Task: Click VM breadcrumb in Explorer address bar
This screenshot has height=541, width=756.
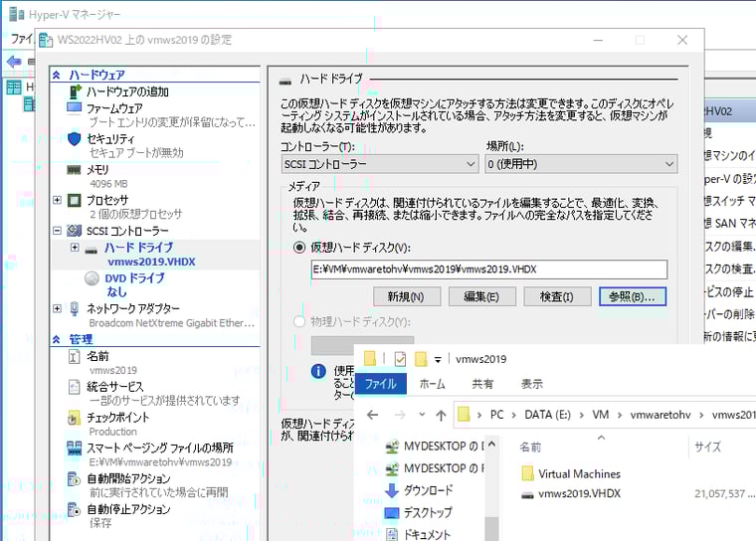Action: (600, 415)
